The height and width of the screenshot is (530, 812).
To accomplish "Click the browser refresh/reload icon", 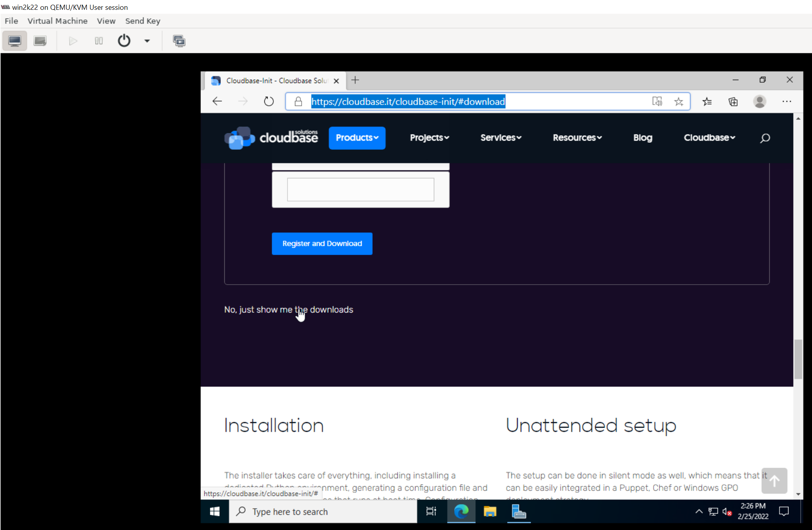I will coord(269,101).
